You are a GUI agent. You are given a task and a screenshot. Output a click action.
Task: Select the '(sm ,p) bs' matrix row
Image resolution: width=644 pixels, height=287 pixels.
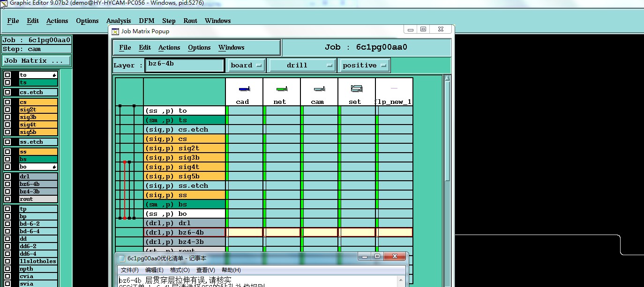(x=185, y=205)
